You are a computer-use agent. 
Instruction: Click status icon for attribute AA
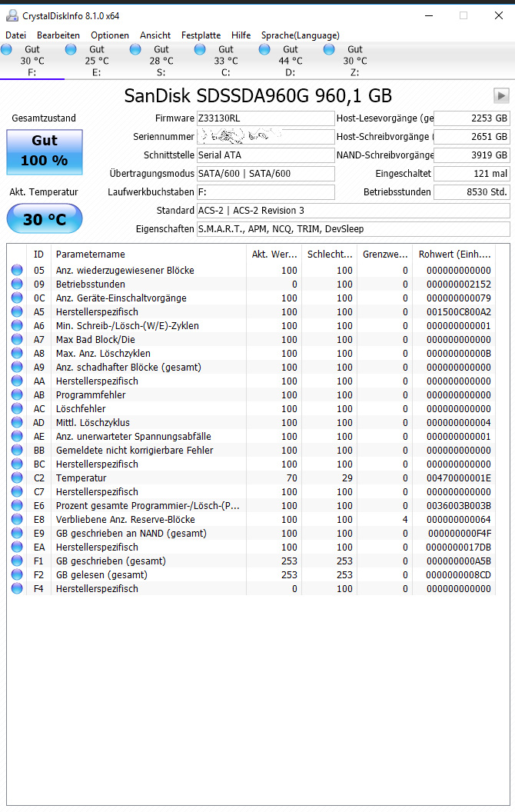coord(17,381)
